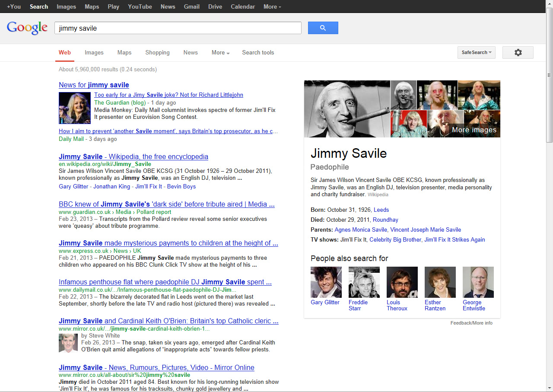Click the Google logo
The width and height of the screenshot is (553, 392).
[27, 28]
